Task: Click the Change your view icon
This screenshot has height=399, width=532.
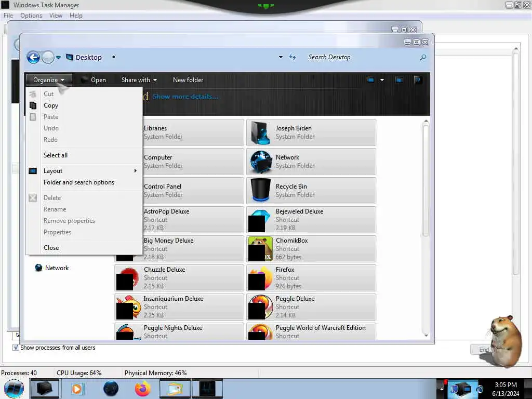Action: point(370,79)
